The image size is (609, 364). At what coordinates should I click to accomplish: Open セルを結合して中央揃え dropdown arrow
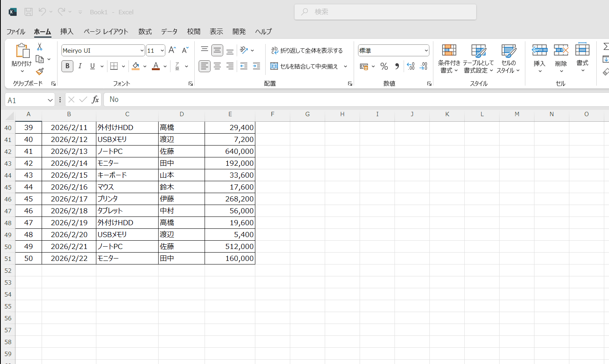click(x=345, y=66)
